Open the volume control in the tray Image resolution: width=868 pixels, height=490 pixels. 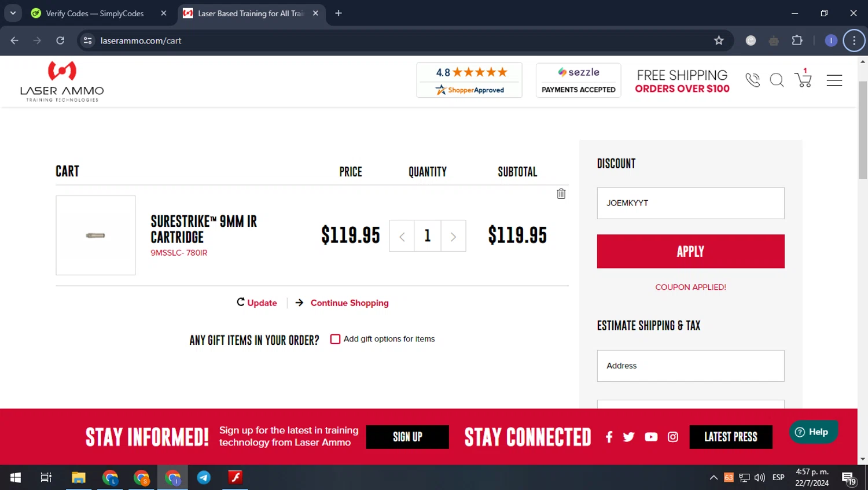click(760, 477)
